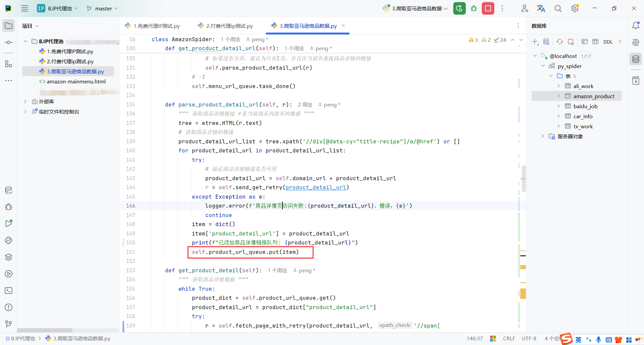Add new data source plus icon
644x345 pixels.
535,42
